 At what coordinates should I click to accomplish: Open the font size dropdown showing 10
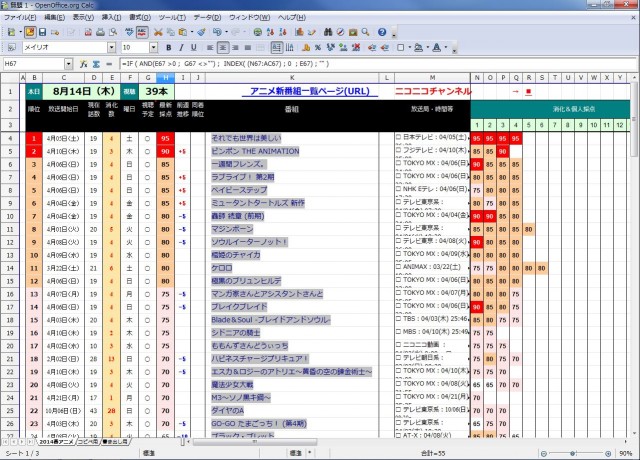(153, 48)
